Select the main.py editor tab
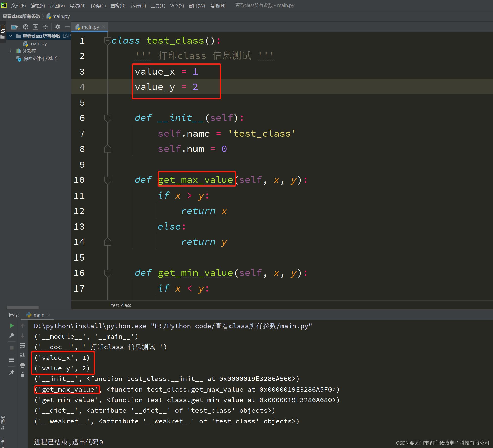The image size is (493, 448). click(x=90, y=27)
